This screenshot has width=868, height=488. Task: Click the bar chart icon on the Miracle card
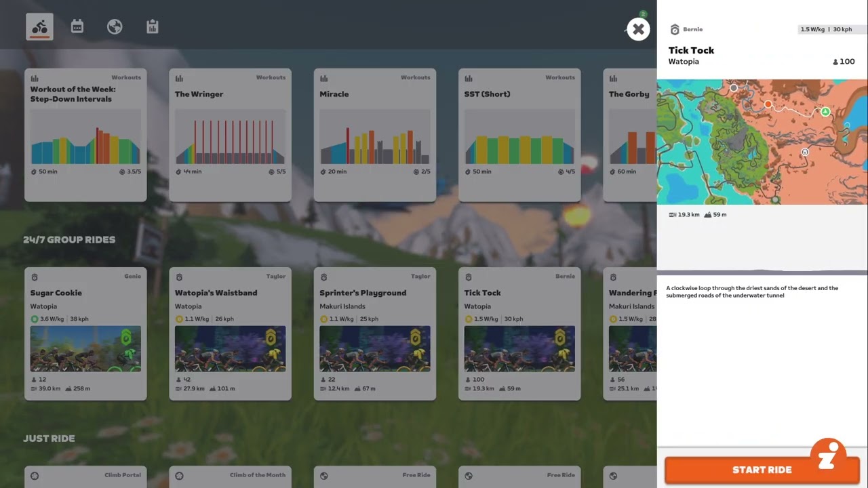point(323,78)
